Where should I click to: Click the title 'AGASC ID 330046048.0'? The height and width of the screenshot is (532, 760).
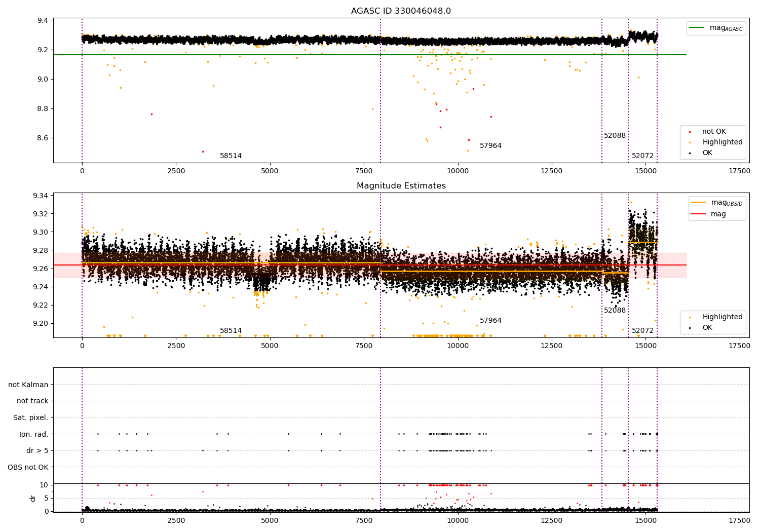point(401,11)
